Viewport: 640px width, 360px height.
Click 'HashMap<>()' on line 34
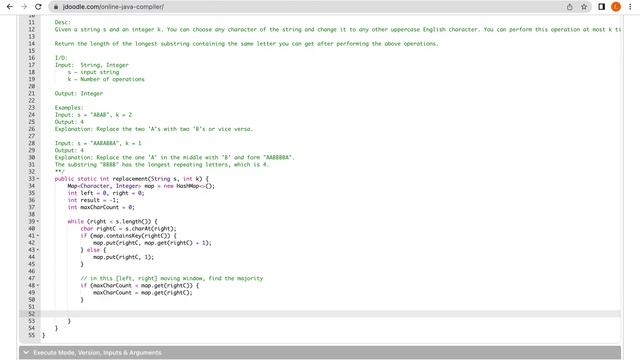coord(196,186)
